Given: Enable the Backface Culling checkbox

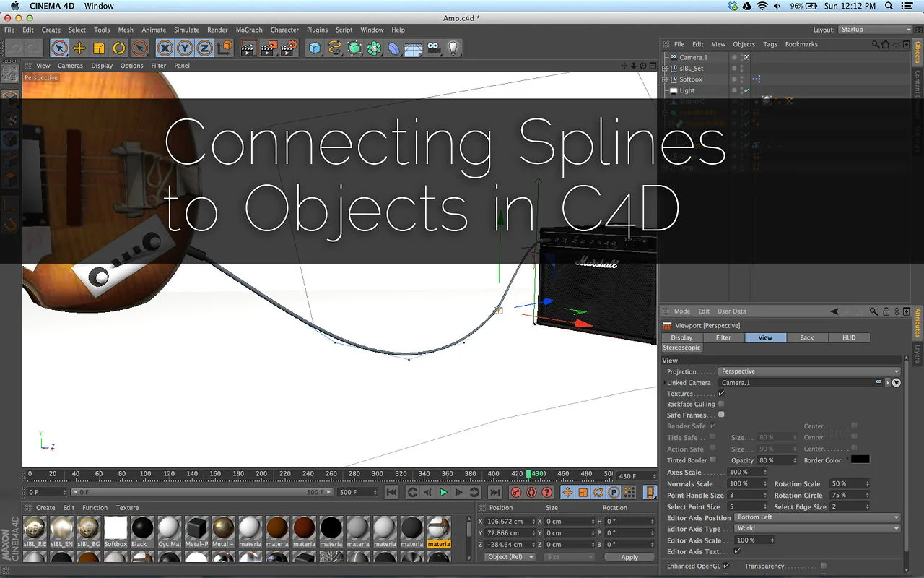Looking at the screenshot, I should pos(721,404).
